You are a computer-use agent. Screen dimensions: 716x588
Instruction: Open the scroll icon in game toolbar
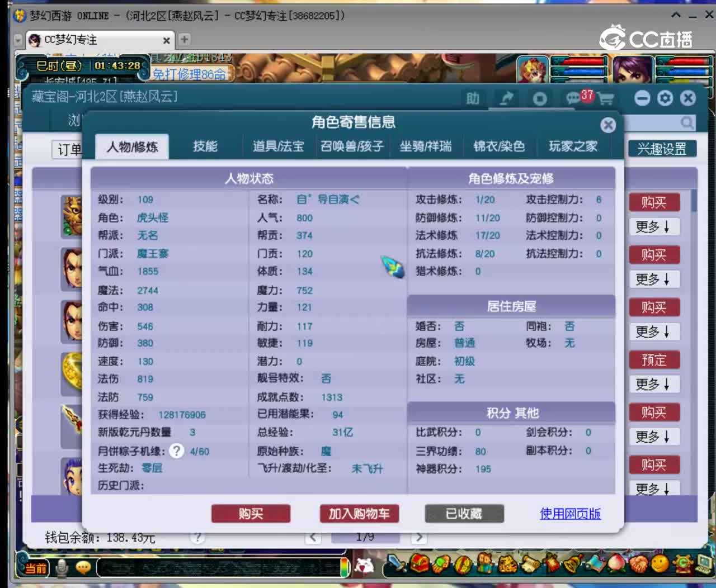[x=529, y=563]
